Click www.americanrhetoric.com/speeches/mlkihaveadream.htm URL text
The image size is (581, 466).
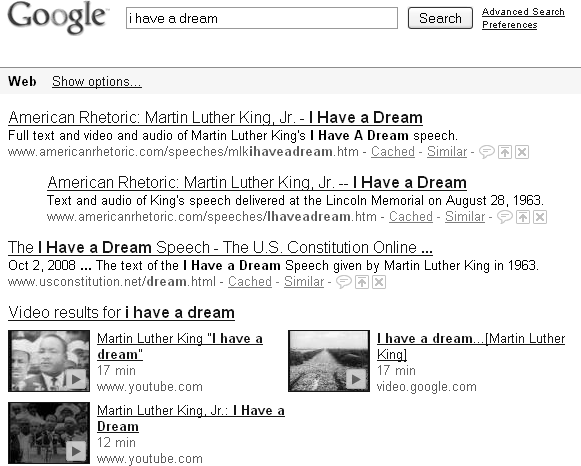point(183,152)
